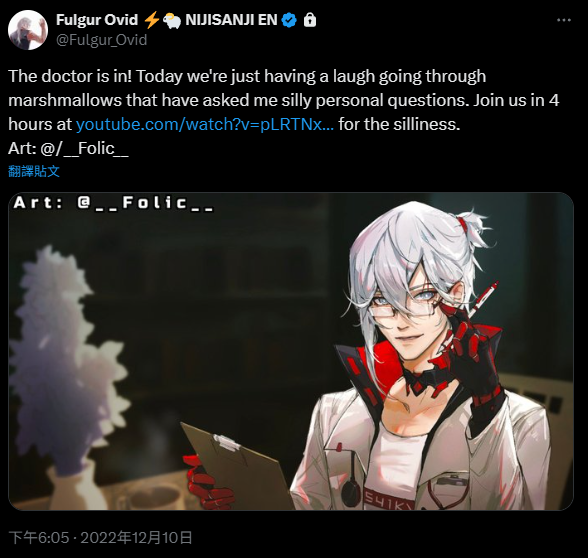The height and width of the screenshot is (558, 588).
Task: Click the lightning bolt emoji in name
Action: coord(152,20)
